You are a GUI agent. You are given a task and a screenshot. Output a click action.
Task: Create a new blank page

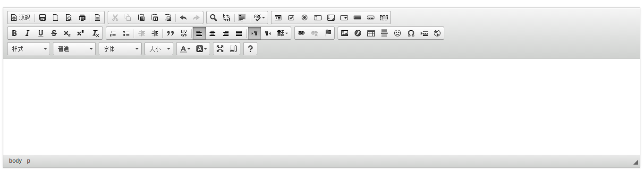click(x=56, y=18)
